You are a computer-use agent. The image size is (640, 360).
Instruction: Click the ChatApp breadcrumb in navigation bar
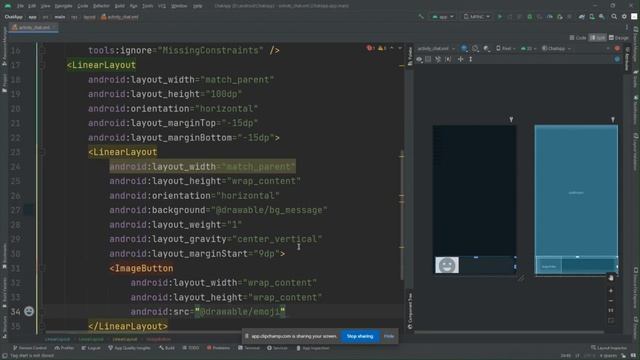pyautogui.click(x=13, y=17)
